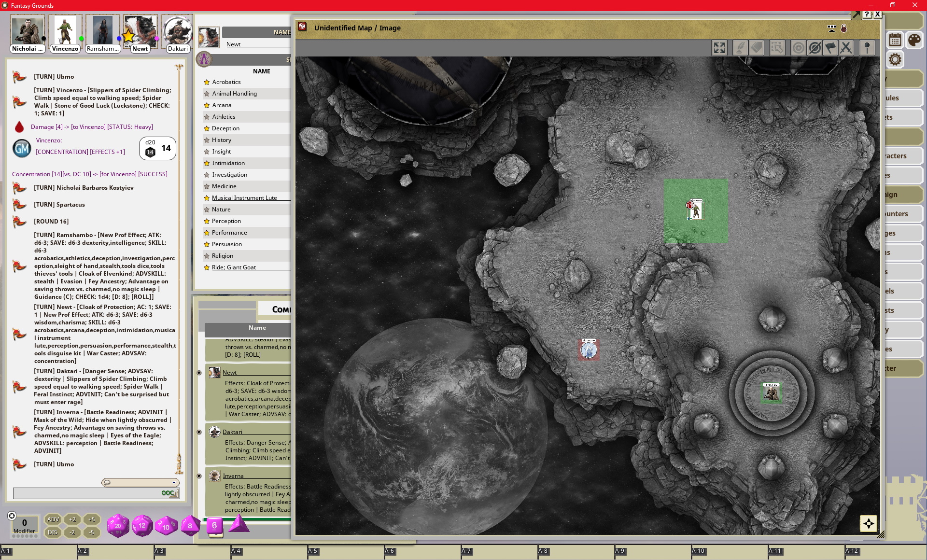The width and height of the screenshot is (927, 560).
Task: Toggle the slashed-eye mask visibility tool
Action: click(815, 48)
